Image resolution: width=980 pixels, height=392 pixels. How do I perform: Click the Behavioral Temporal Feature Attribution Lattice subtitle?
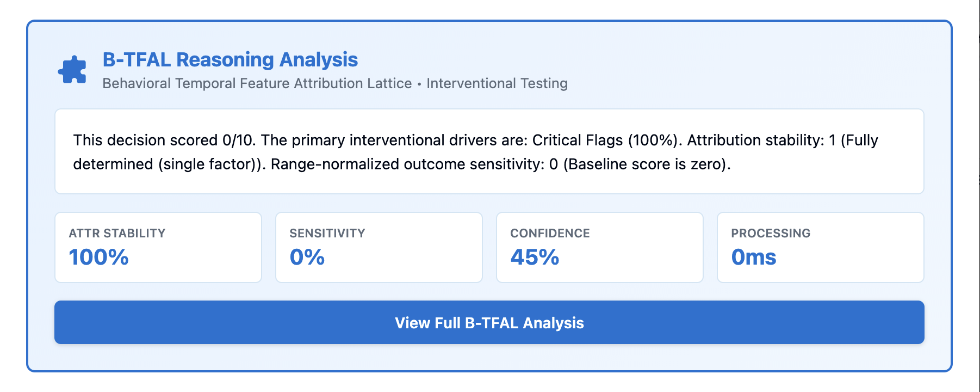257,83
